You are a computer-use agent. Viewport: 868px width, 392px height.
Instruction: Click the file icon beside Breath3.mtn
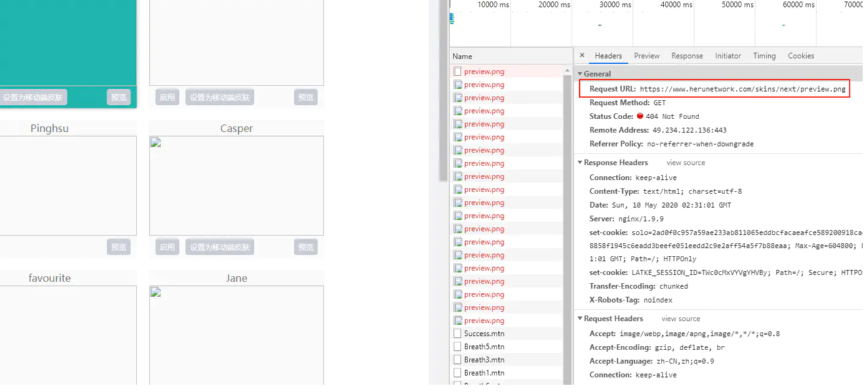(x=458, y=360)
